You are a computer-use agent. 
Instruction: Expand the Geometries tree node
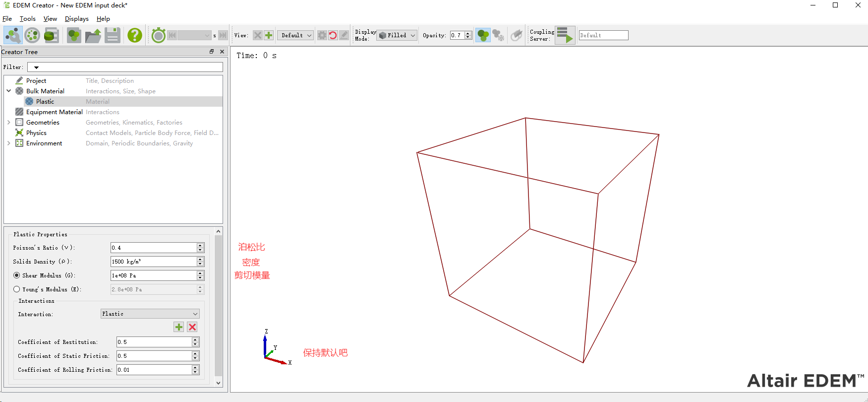[x=9, y=123]
